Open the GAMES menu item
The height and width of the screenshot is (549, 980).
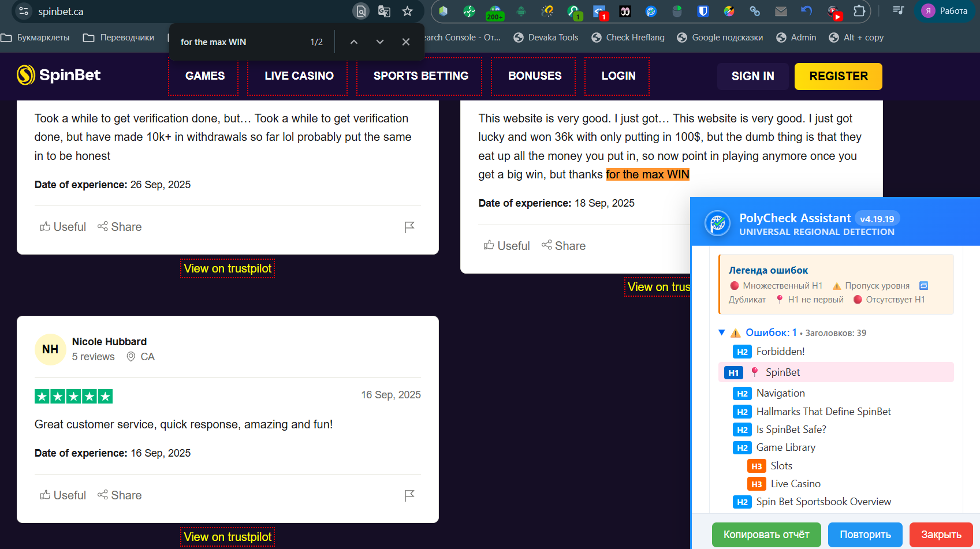pyautogui.click(x=204, y=76)
